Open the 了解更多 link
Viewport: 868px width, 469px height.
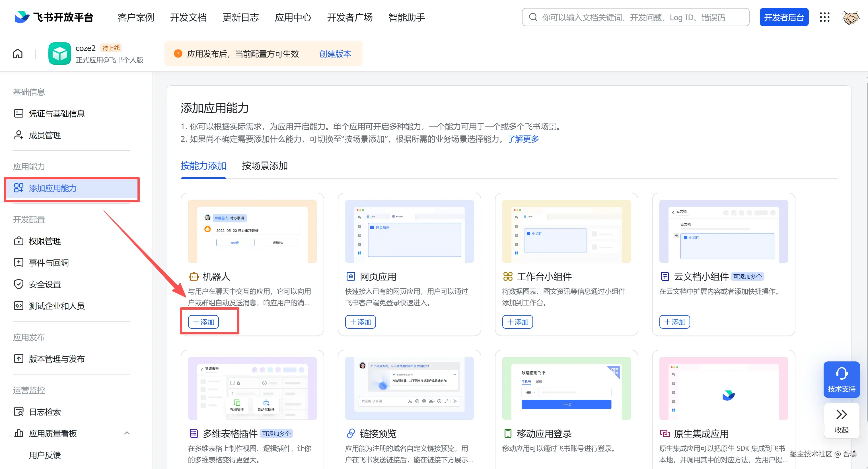coord(523,139)
